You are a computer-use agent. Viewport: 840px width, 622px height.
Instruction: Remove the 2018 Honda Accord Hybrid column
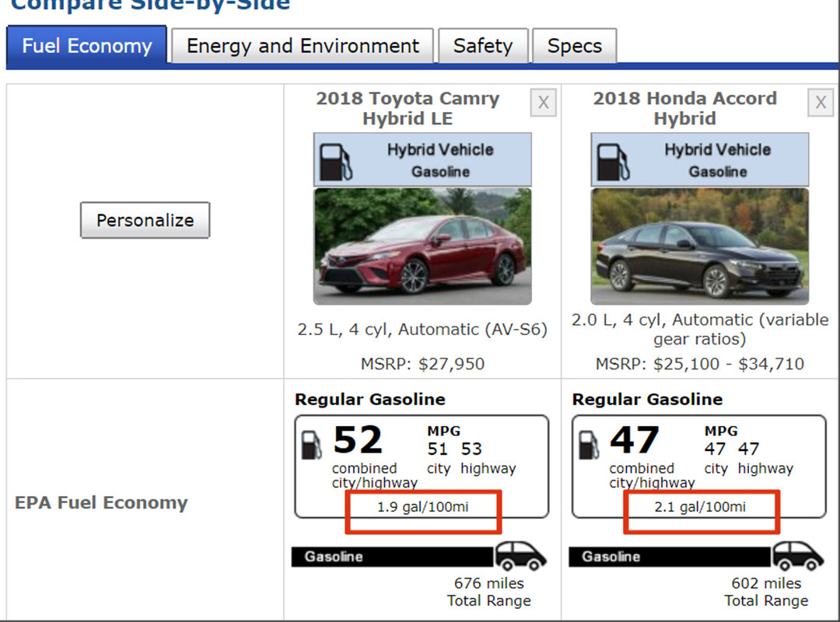(x=820, y=103)
